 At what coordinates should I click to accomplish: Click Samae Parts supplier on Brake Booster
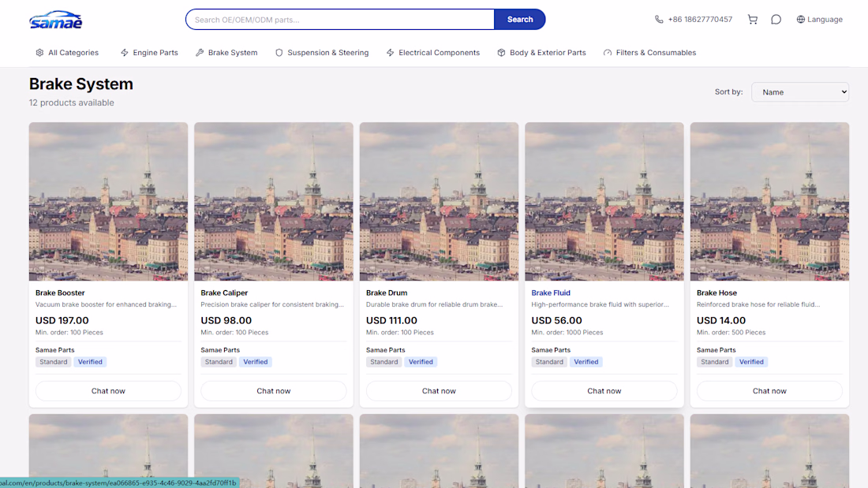pos(54,350)
